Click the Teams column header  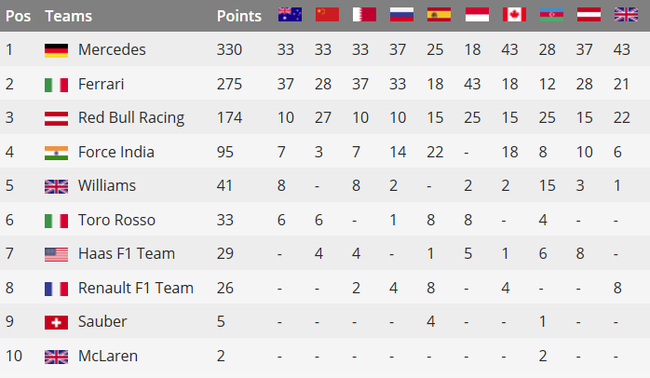point(68,16)
